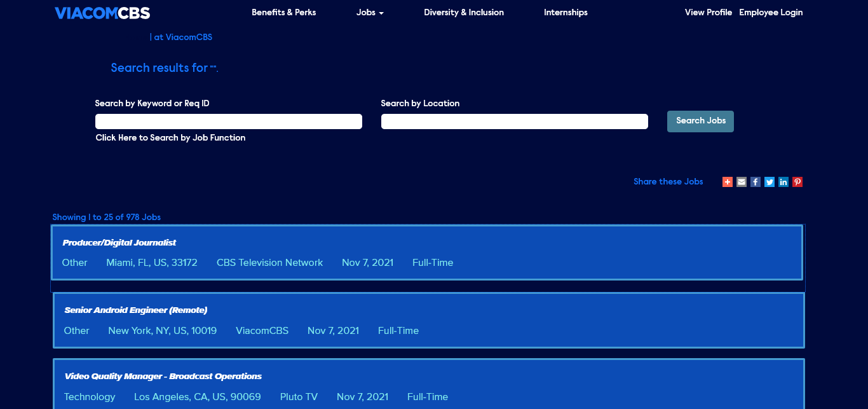Screen dimensions: 868x409
Task: Open the View Profile link
Action: 708,13
